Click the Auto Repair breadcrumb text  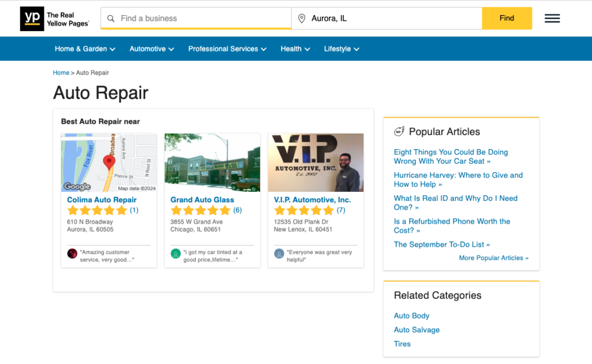click(92, 73)
